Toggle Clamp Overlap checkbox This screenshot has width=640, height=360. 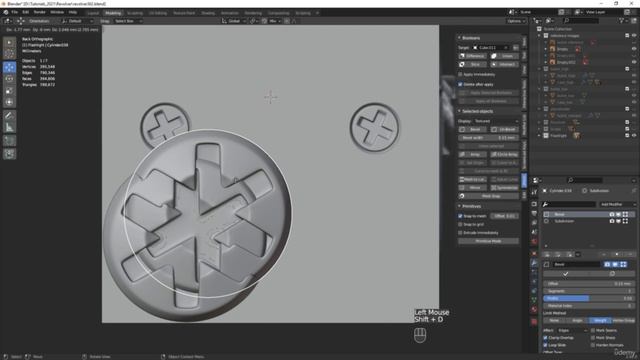coord(545,338)
